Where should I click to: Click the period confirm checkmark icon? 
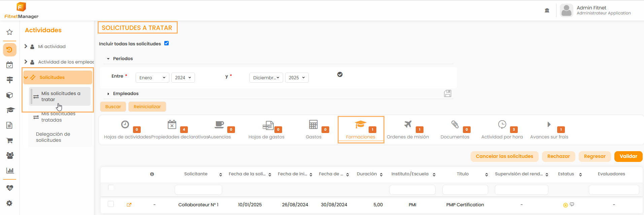340,75
